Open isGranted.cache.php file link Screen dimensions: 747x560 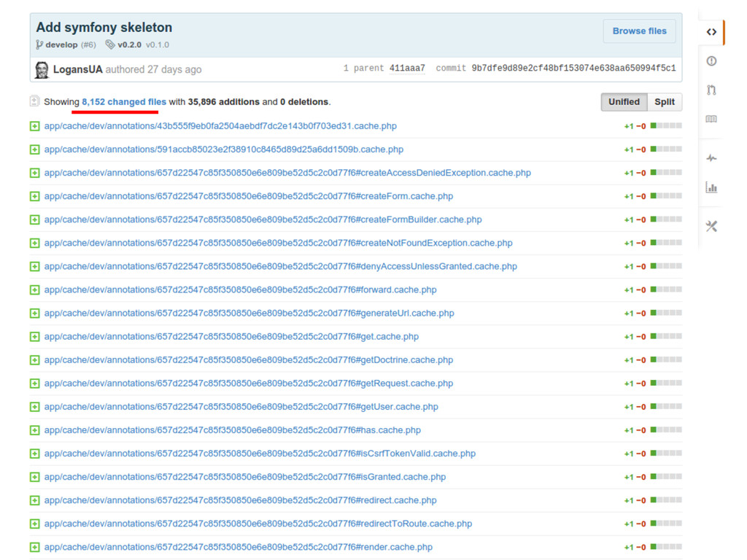[245, 477]
